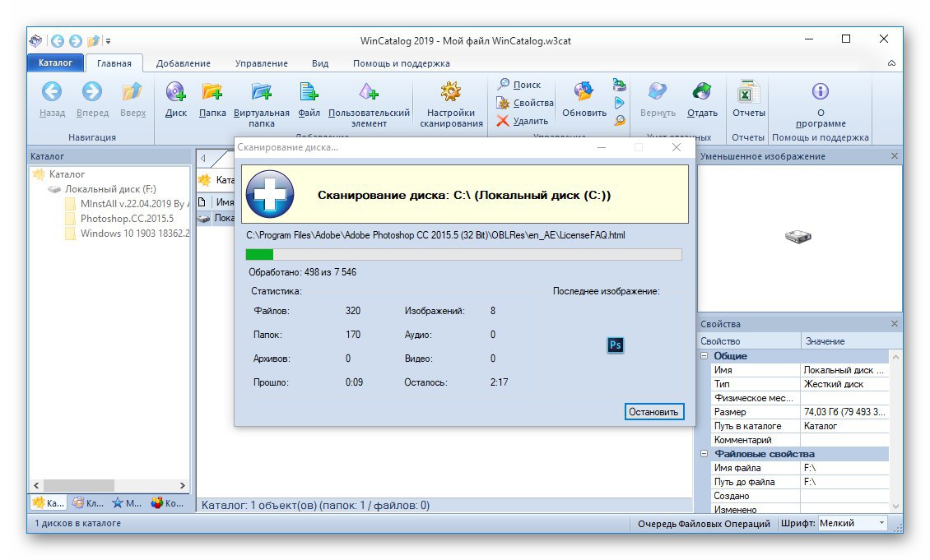
Task: Click the Вверх folder-up icon
Action: (x=133, y=92)
